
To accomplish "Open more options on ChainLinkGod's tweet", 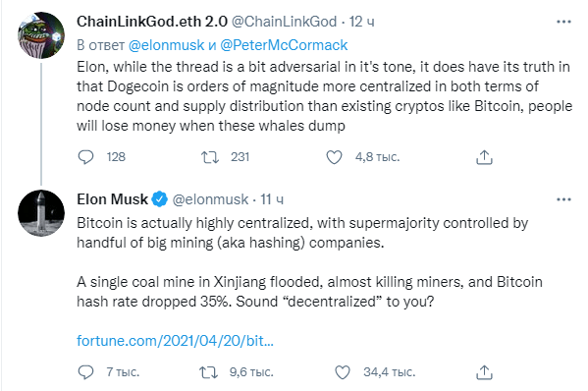I will pyautogui.click(x=563, y=22).
